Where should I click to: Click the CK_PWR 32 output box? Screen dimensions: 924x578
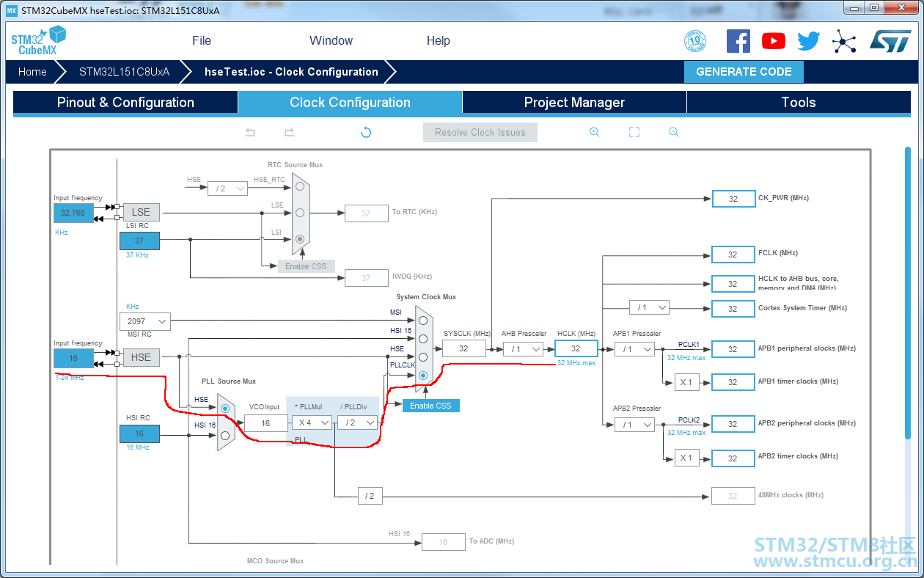click(733, 199)
